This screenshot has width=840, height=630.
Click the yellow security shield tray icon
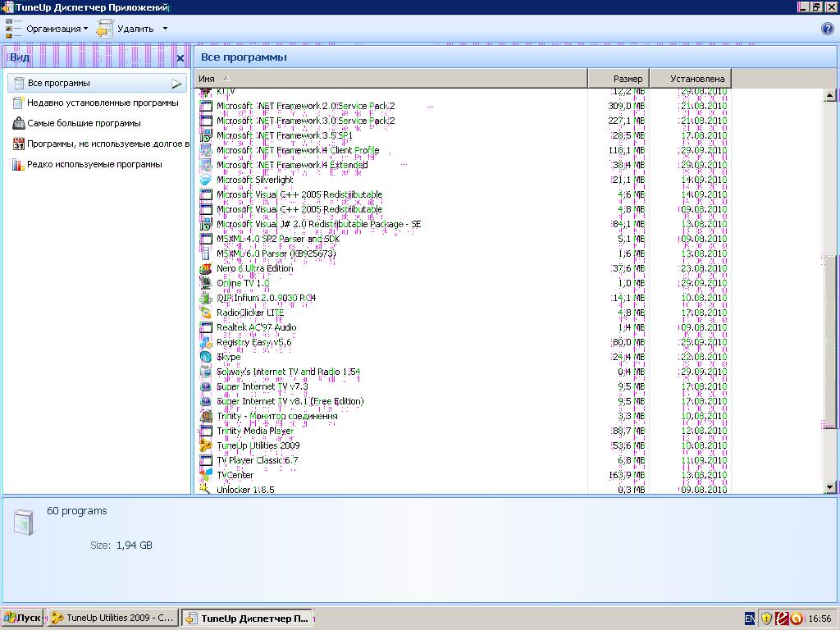(x=767, y=619)
